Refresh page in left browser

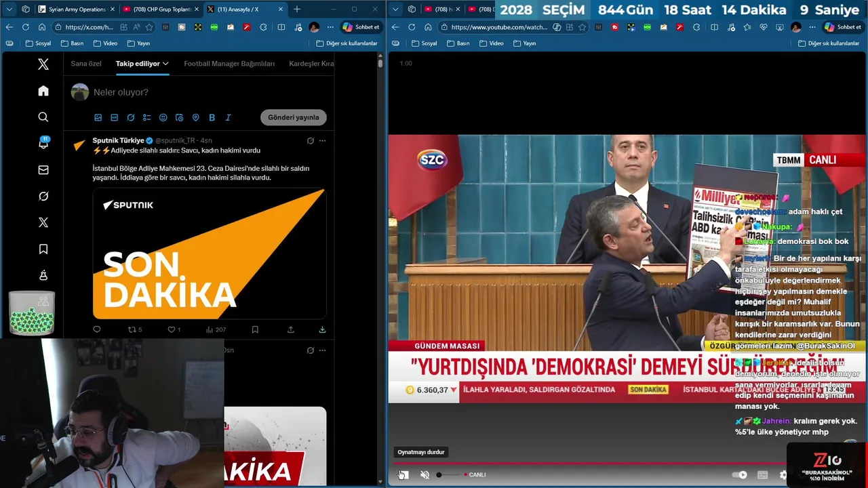click(26, 27)
